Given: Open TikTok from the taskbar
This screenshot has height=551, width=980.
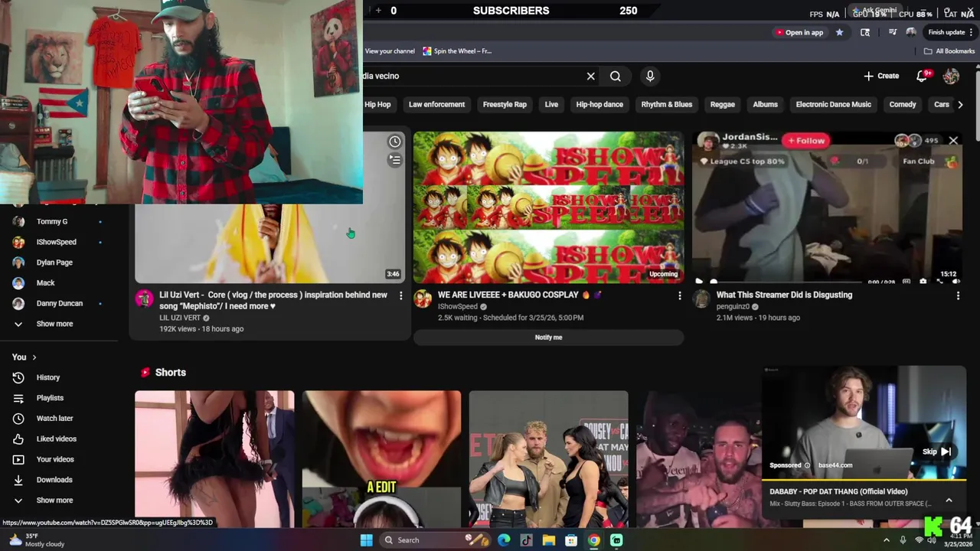Looking at the screenshot, I should point(526,540).
